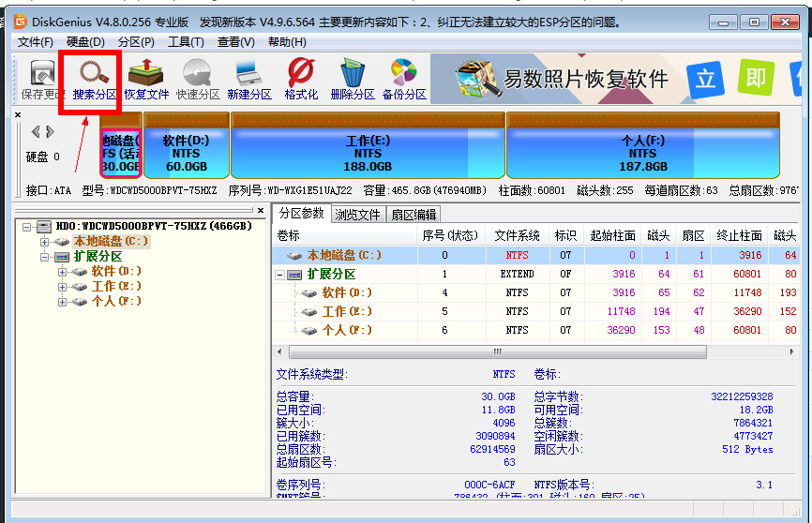The height and width of the screenshot is (523, 812).
Task: Click the 卷标 column header
Action: coord(345,235)
